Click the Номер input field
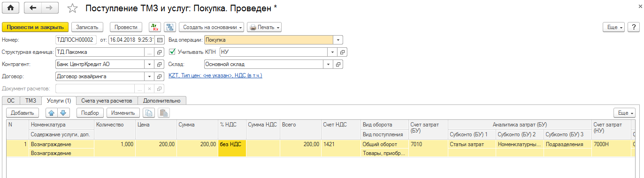 pos(76,40)
